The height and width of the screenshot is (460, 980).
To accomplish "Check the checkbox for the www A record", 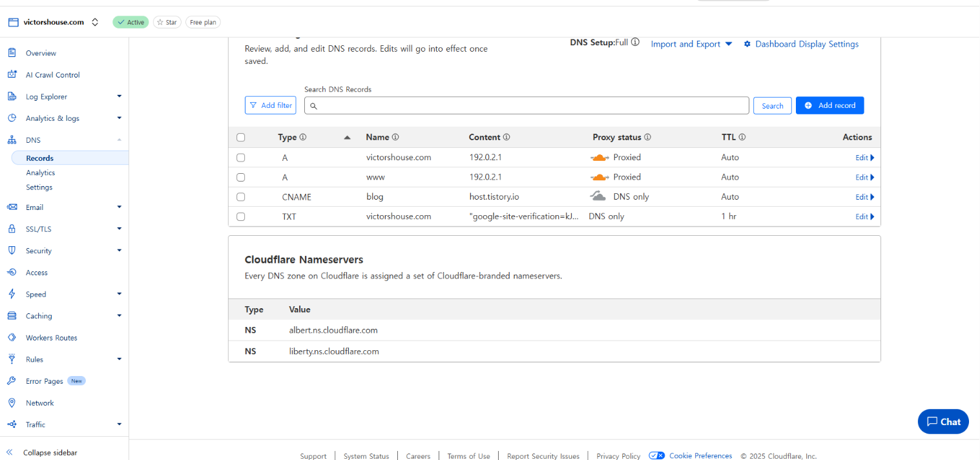I will point(241,177).
